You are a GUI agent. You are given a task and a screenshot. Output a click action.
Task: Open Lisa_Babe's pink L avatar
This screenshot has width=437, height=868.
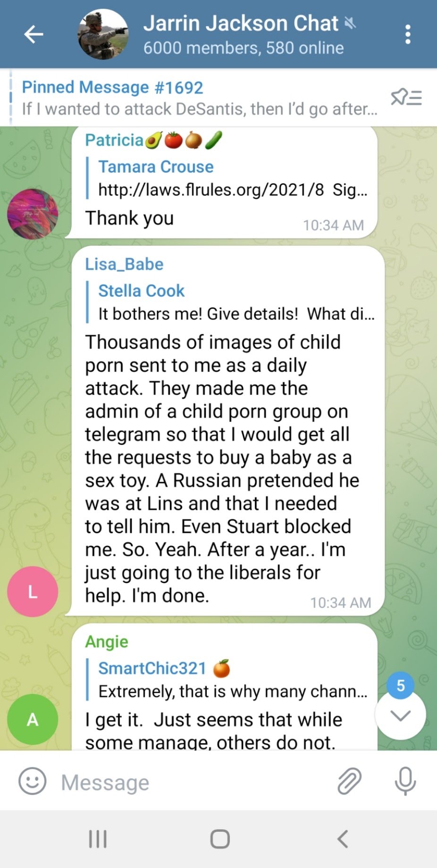pos(33,591)
